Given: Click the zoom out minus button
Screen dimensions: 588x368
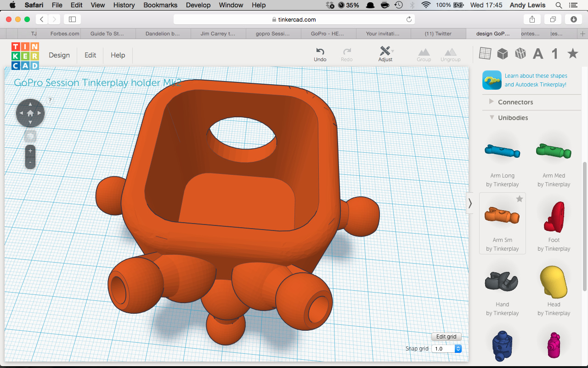Looking at the screenshot, I should click(x=30, y=162).
